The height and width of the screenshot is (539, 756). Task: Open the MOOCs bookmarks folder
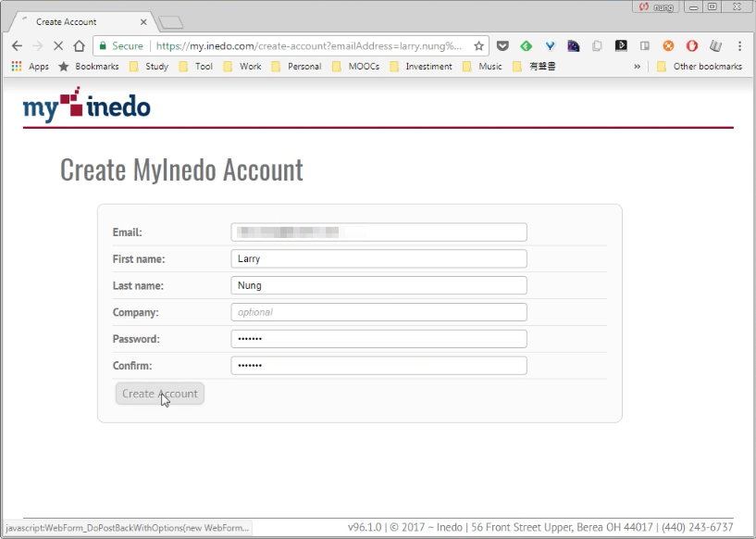point(356,66)
